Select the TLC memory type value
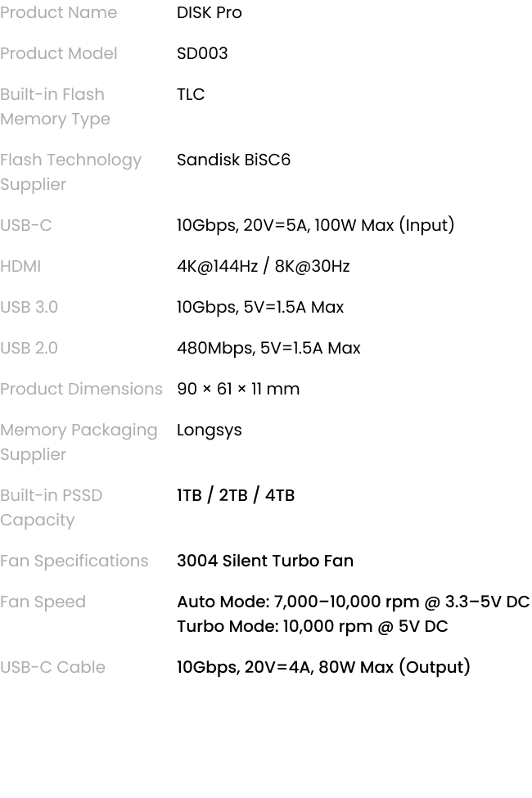The image size is (532, 798). (x=191, y=94)
